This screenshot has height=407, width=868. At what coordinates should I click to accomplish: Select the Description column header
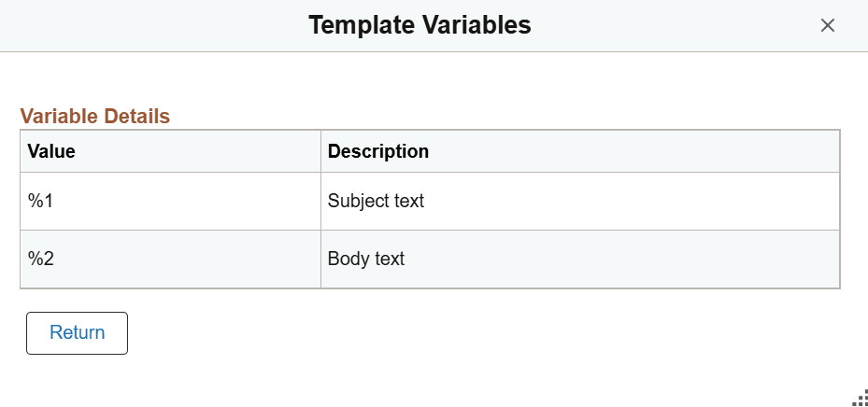click(x=378, y=151)
